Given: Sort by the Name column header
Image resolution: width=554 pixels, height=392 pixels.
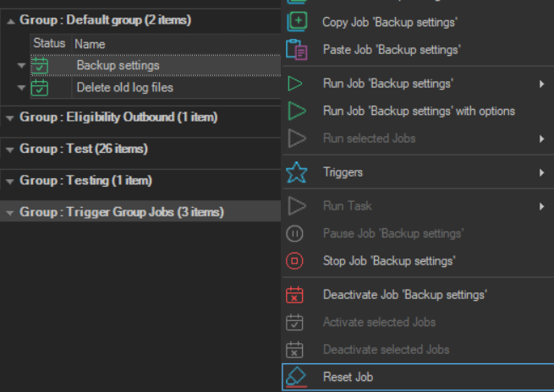Looking at the screenshot, I should pos(91,43).
